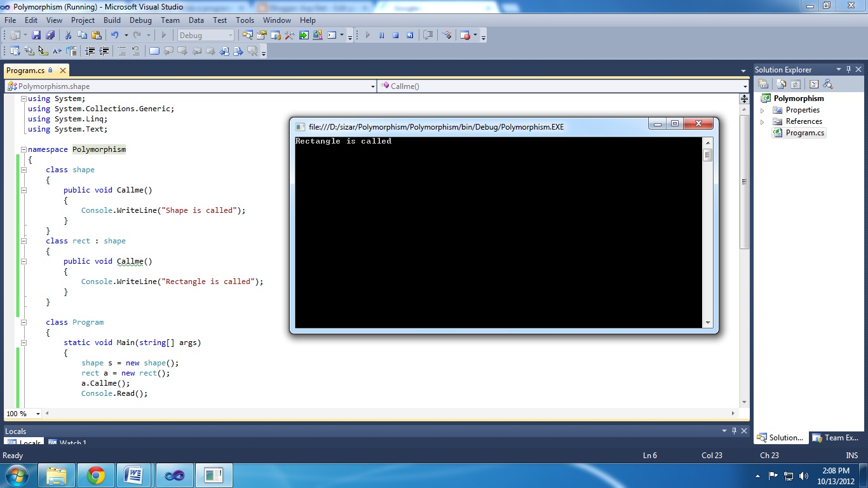868x488 pixels.
Task: Open Solution Explorer window position menu
Action: point(839,69)
